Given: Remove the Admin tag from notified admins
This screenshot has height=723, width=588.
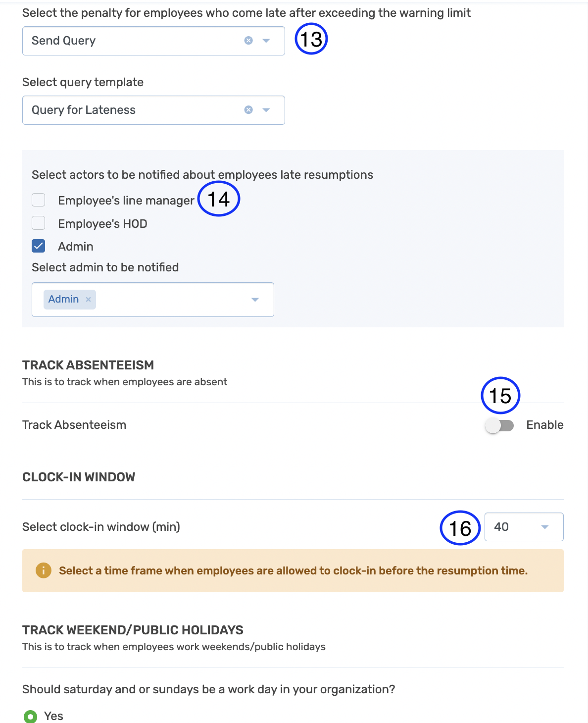Looking at the screenshot, I should pos(88,299).
